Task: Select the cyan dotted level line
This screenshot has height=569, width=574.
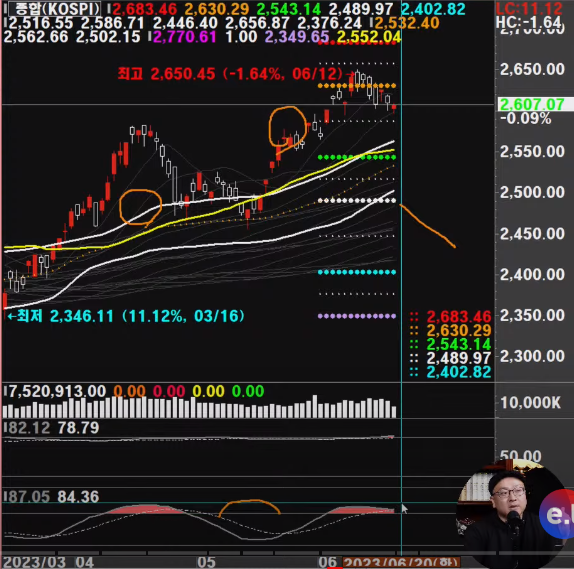Action: [357, 272]
